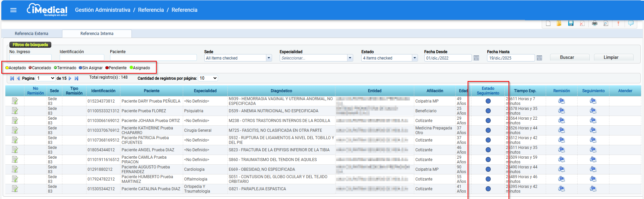Select the Referencia Interna tab
The height and width of the screenshot is (199, 644).
click(97, 34)
